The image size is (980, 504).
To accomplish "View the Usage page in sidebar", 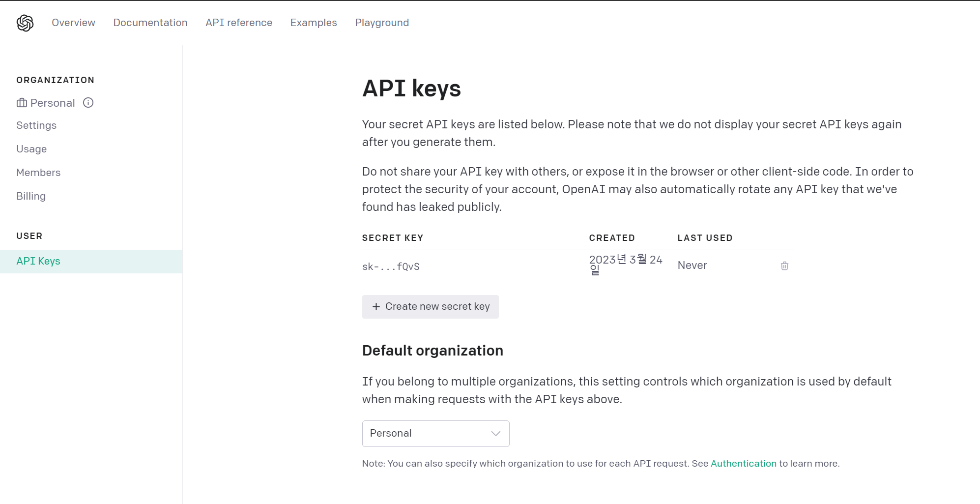I will (x=31, y=149).
